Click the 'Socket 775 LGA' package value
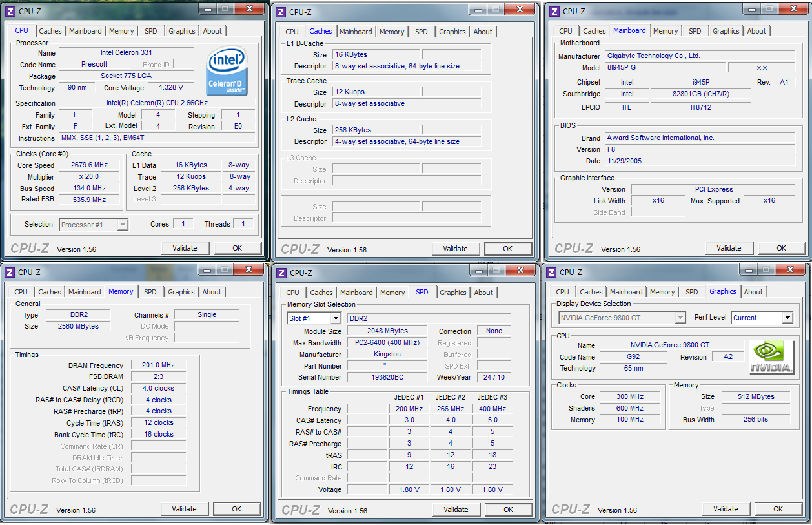 pyautogui.click(x=127, y=76)
